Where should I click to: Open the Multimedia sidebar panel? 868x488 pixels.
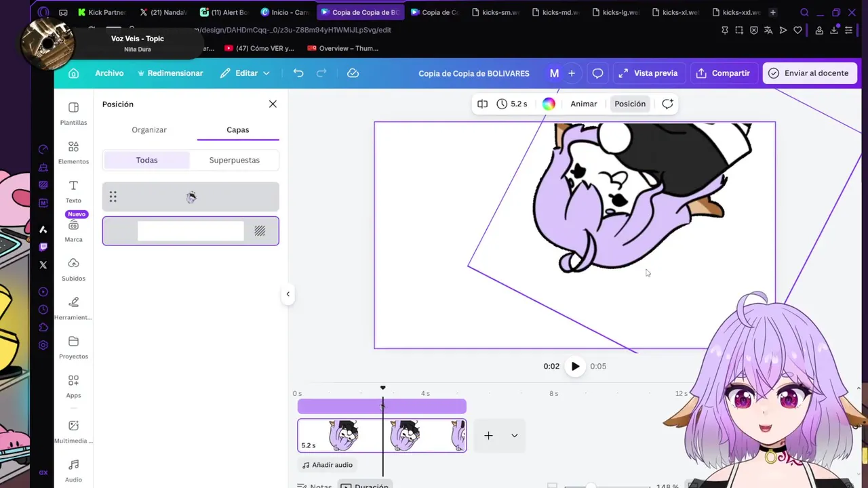coord(73,432)
